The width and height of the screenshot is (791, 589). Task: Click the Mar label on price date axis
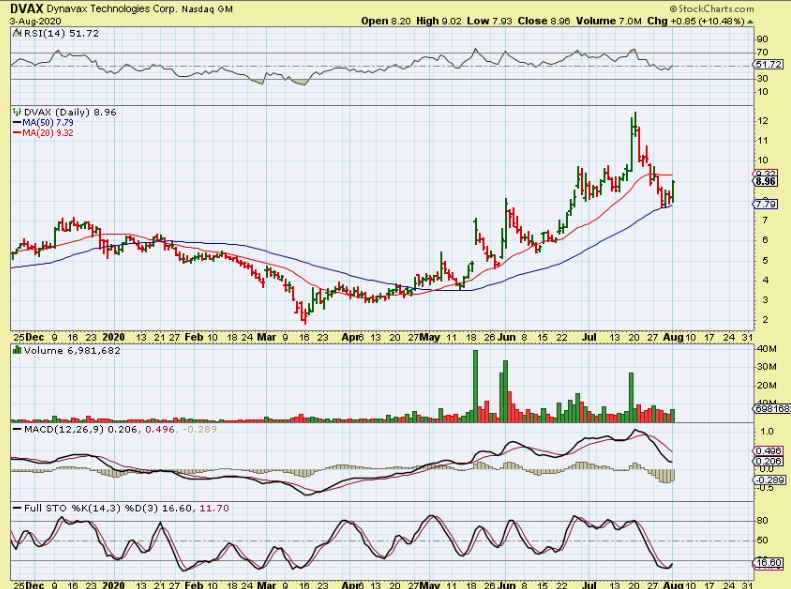coord(266,337)
